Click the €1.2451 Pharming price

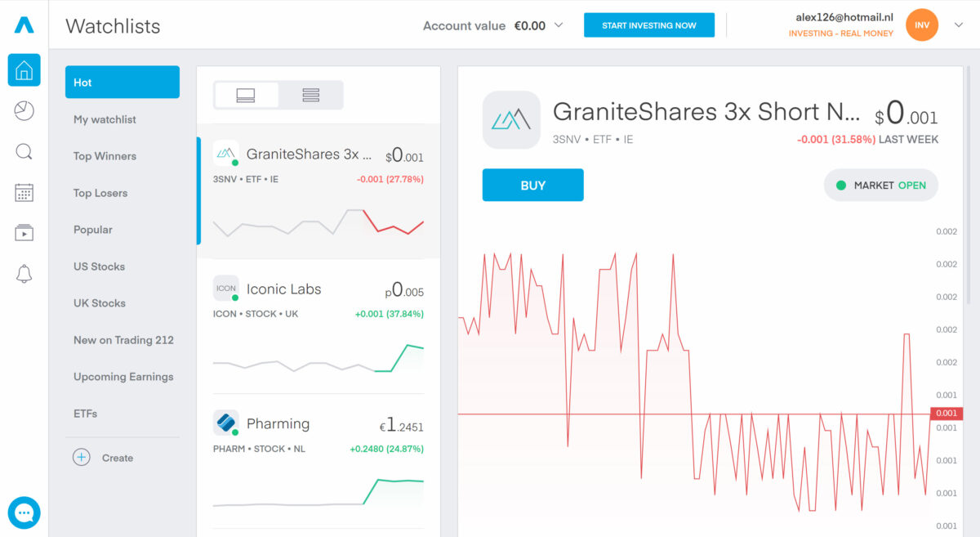pos(400,425)
